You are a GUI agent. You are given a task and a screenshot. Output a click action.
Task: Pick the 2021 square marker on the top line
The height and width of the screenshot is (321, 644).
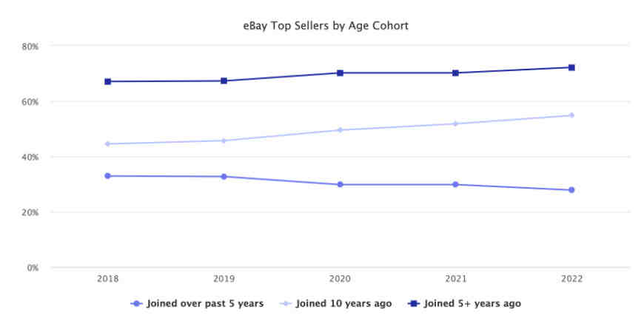pyautogui.click(x=455, y=73)
